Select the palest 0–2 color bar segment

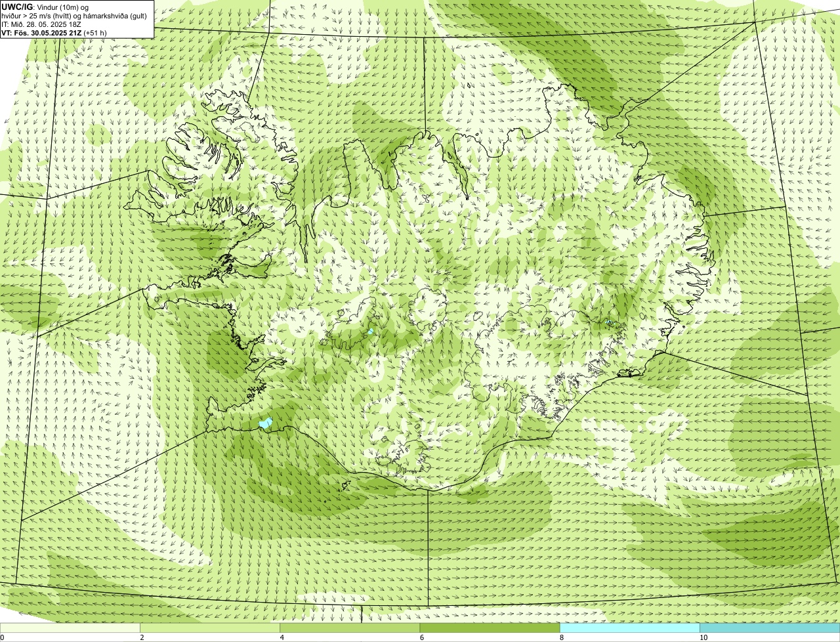point(70,628)
